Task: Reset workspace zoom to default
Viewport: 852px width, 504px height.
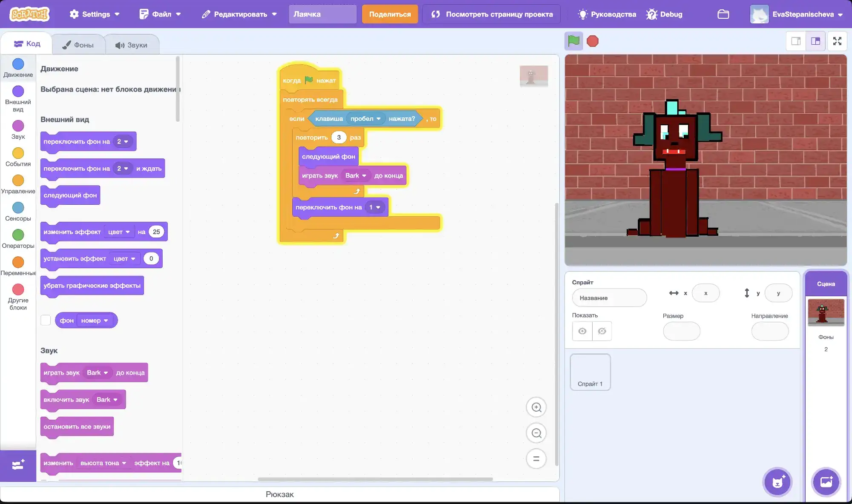Action: [x=536, y=459]
